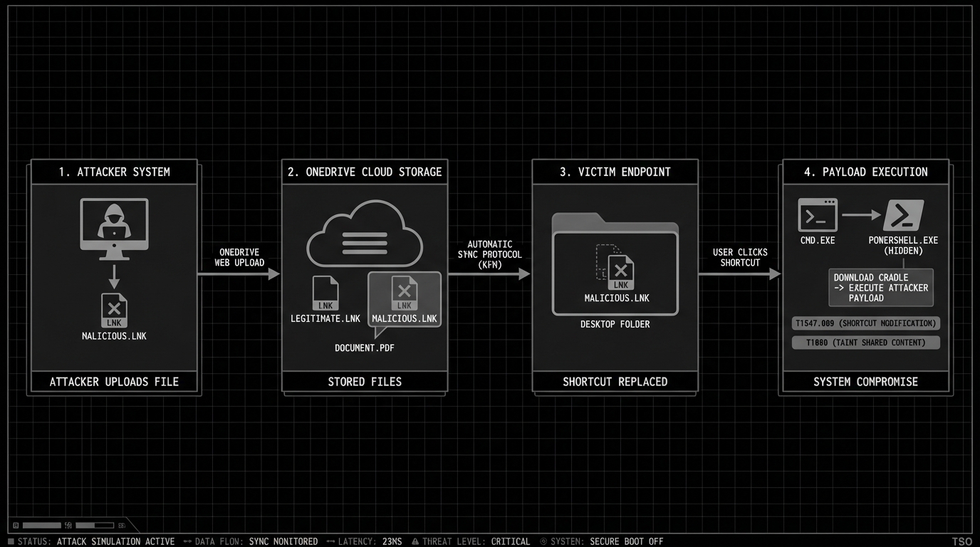This screenshot has height=547, width=980.
Task: Click the Secure Boot Off system status
Action: [626, 541]
